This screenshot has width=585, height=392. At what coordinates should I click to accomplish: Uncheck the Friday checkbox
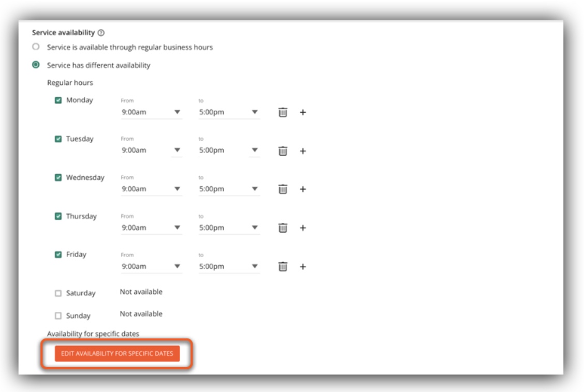tap(58, 254)
